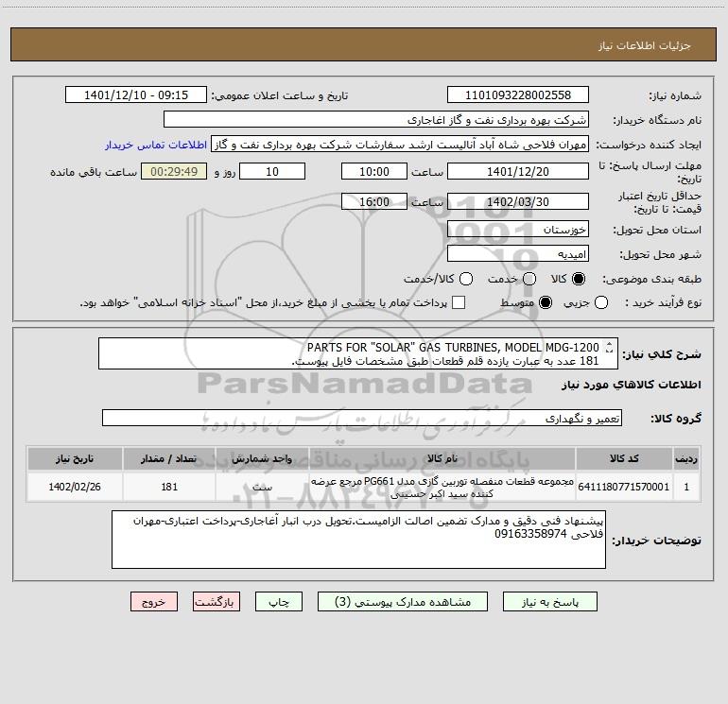The width and height of the screenshot is (728, 704).
Task: Click the need number field 1101093228002558
Action: 518,94
